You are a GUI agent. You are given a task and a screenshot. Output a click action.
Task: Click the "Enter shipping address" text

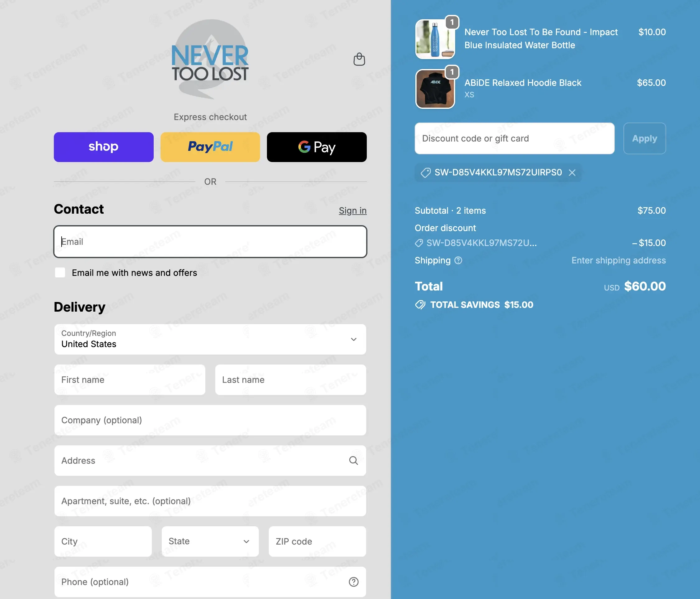[x=618, y=260]
